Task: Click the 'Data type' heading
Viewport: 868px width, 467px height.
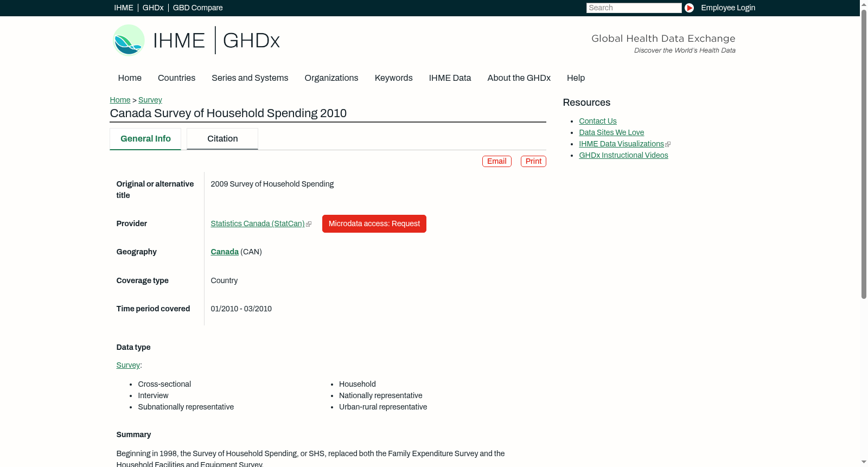Action: click(x=133, y=348)
